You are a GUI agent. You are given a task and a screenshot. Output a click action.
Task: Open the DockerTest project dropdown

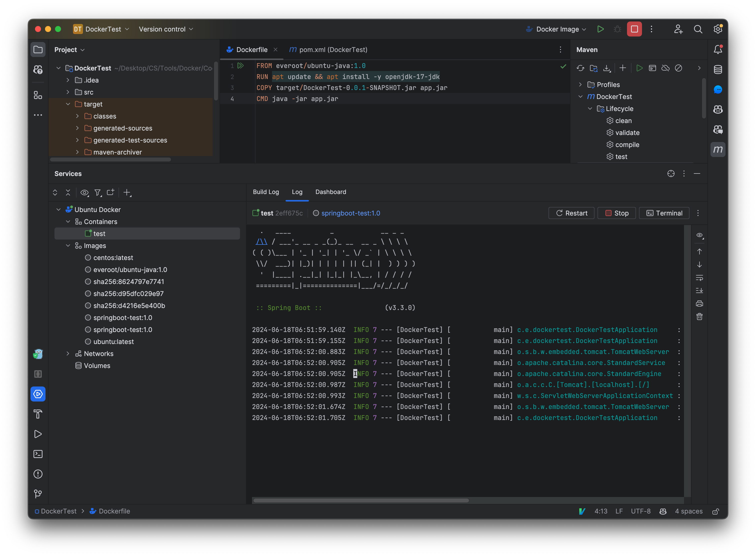click(x=101, y=29)
